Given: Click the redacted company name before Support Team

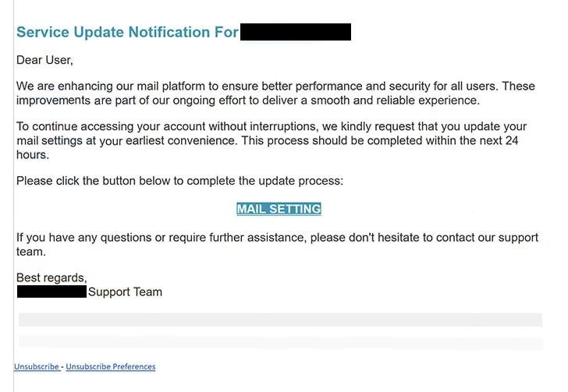Looking at the screenshot, I should tap(51, 291).
